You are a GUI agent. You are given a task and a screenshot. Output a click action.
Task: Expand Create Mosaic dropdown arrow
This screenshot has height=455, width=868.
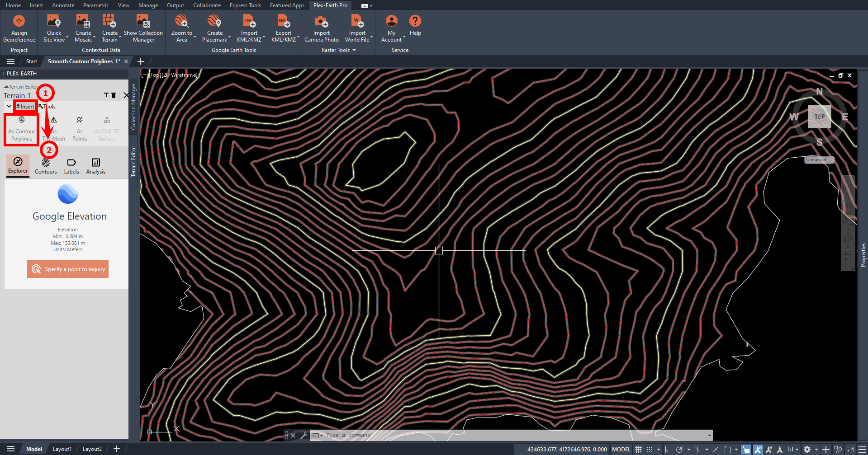point(94,38)
